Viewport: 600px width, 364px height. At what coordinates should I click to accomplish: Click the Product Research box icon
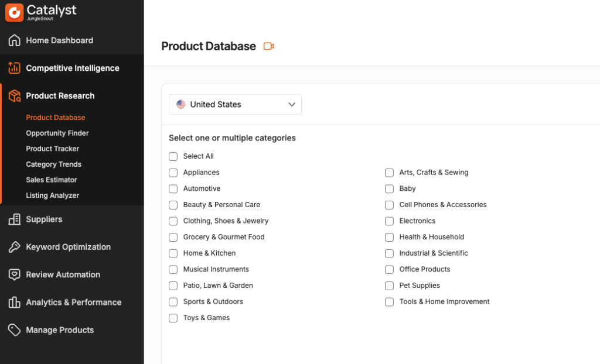point(15,96)
